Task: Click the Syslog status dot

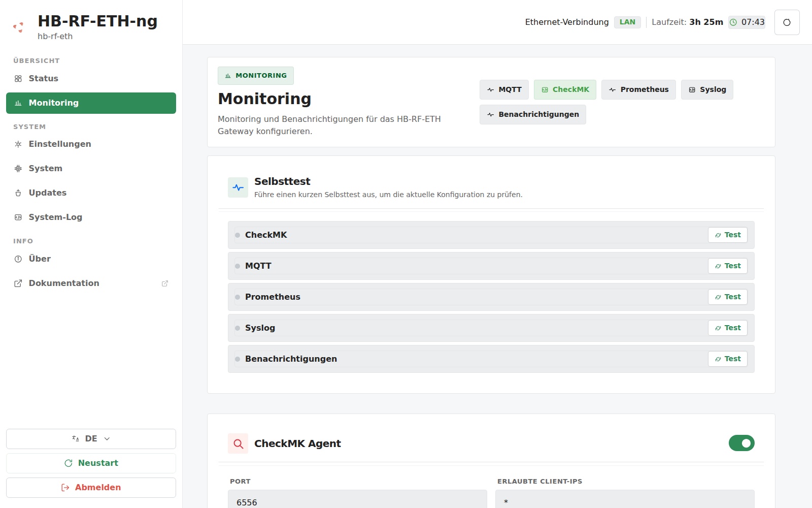Action: pyautogui.click(x=238, y=328)
